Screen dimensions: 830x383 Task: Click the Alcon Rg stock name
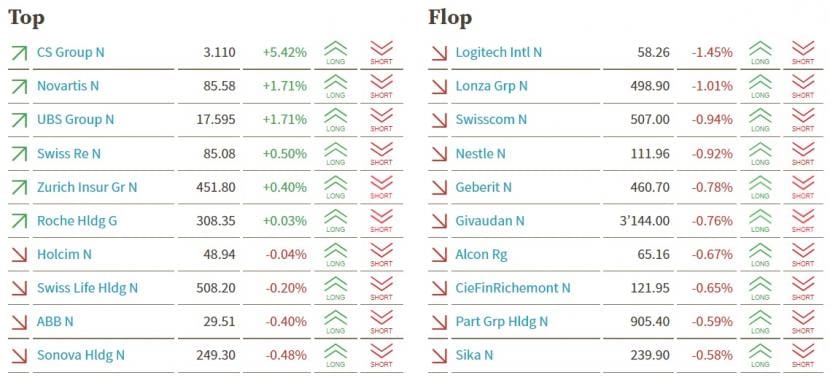pos(481,254)
